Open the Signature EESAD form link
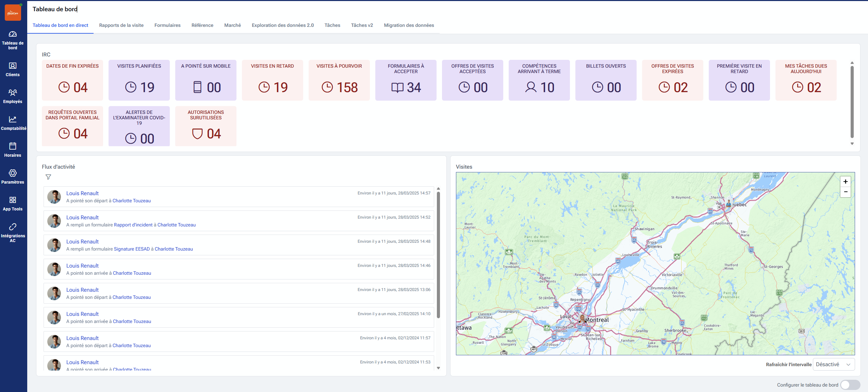 tap(132, 249)
